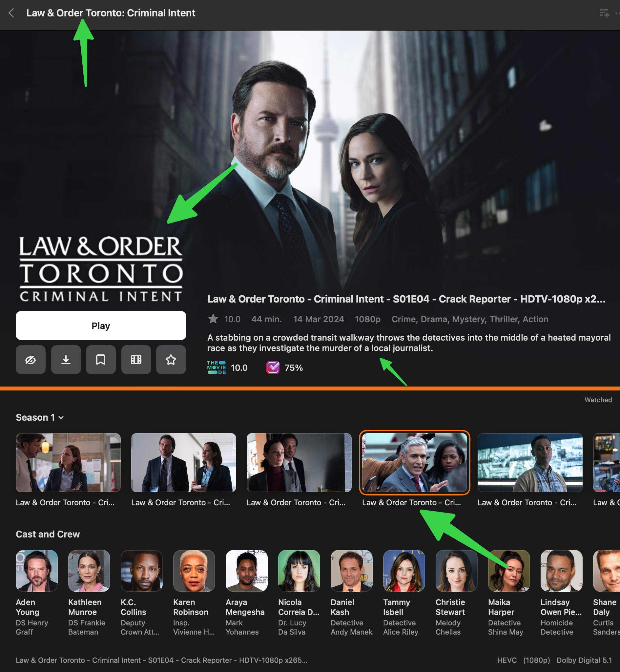
Task: Bookmark this episode via the bookmark icon
Action: click(101, 360)
